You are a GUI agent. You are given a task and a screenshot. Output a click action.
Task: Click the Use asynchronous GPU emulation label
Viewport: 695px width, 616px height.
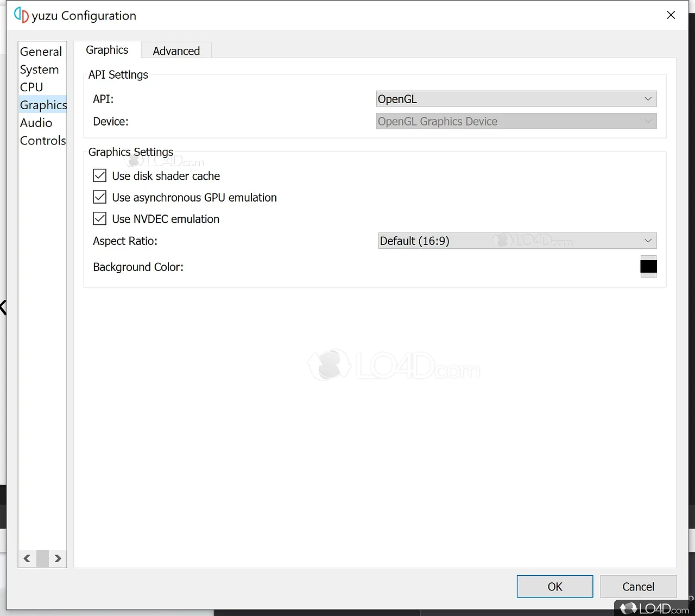[194, 198]
